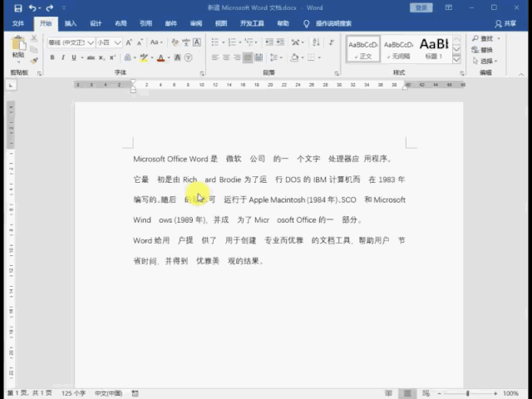Image resolution: width=532 pixels, height=399 pixels.
Task: Open the font size dropdown
Action: click(x=118, y=42)
